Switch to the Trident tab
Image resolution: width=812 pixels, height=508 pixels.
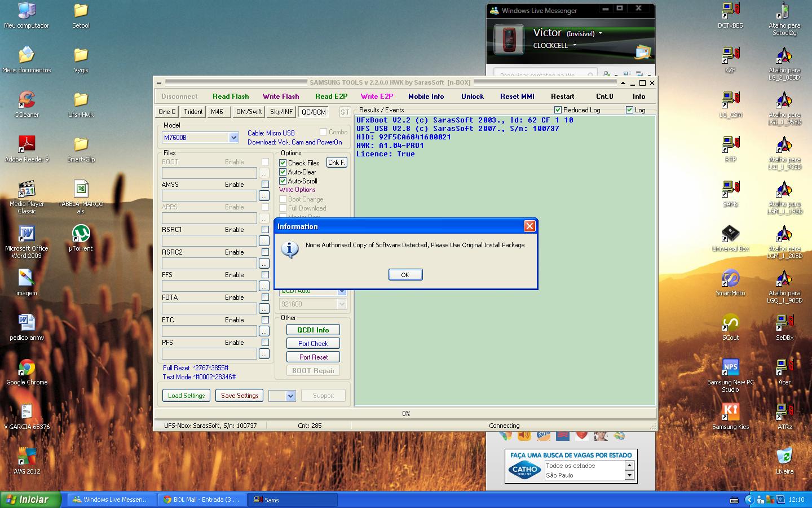(193, 112)
